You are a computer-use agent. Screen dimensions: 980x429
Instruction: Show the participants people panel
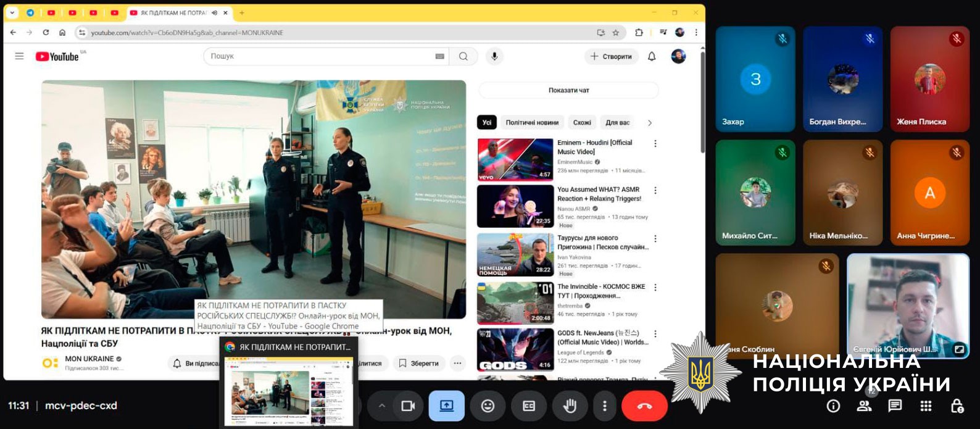click(865, 406)
